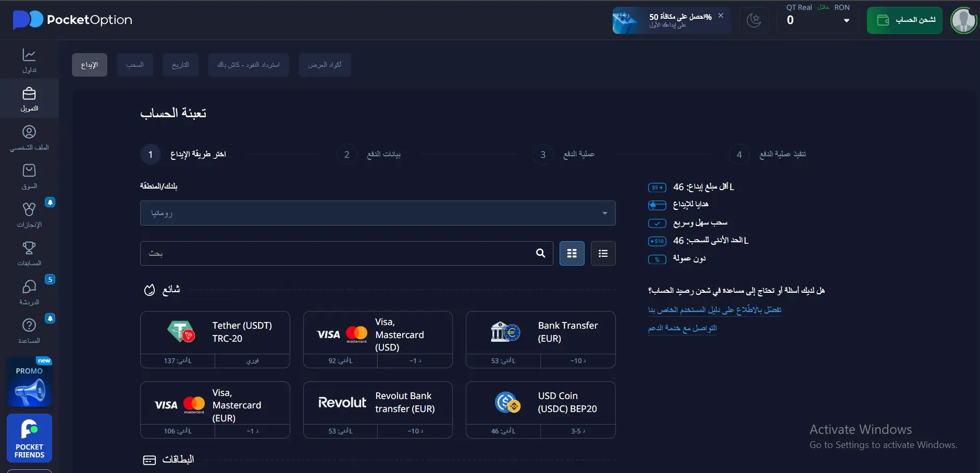Open the Trading chart icon in sidebar
Image resolution: width=980 pixels, height=473 pixels.
tap(29, 55)
